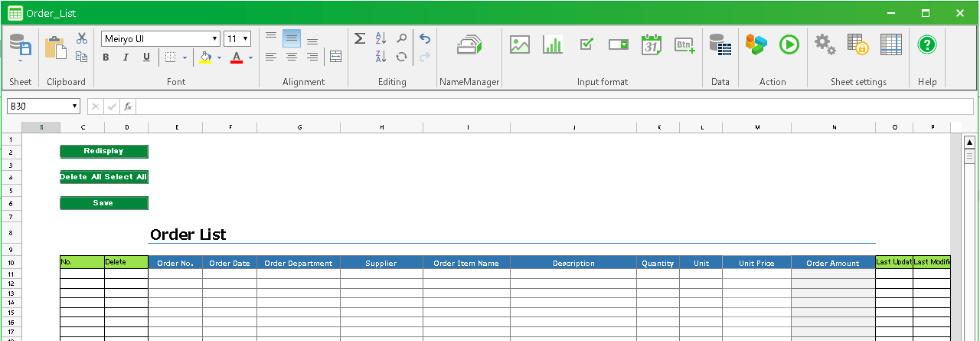Screen dimensions: 980x341
Task: Add a date calendar input format
Action: point(651,45)
